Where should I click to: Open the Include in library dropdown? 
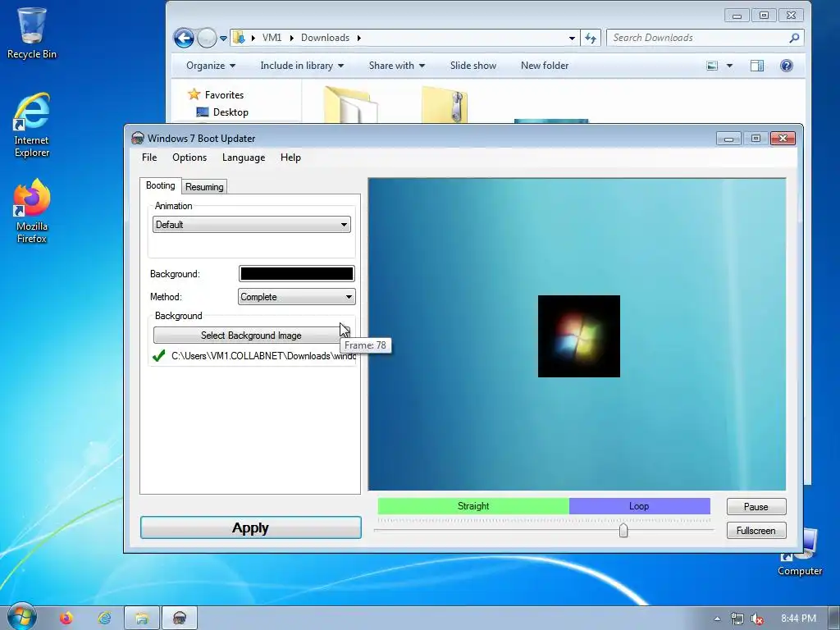pyautogui.click(x=302, y=66)
